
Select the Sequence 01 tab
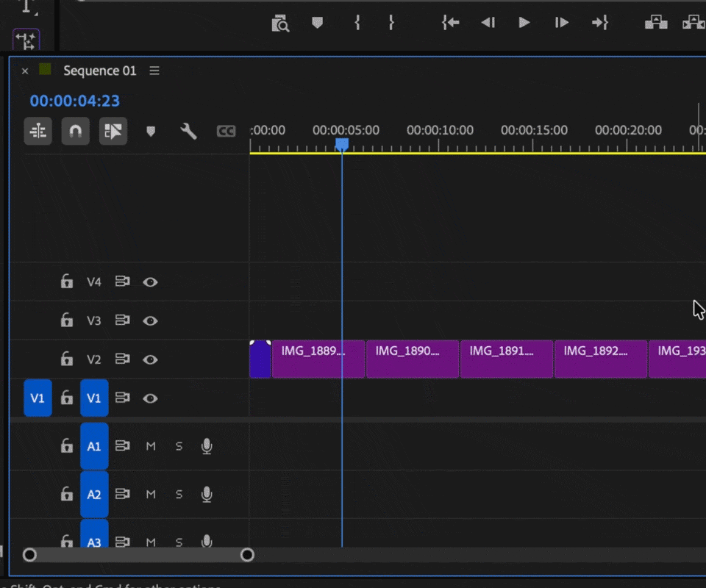99,71
